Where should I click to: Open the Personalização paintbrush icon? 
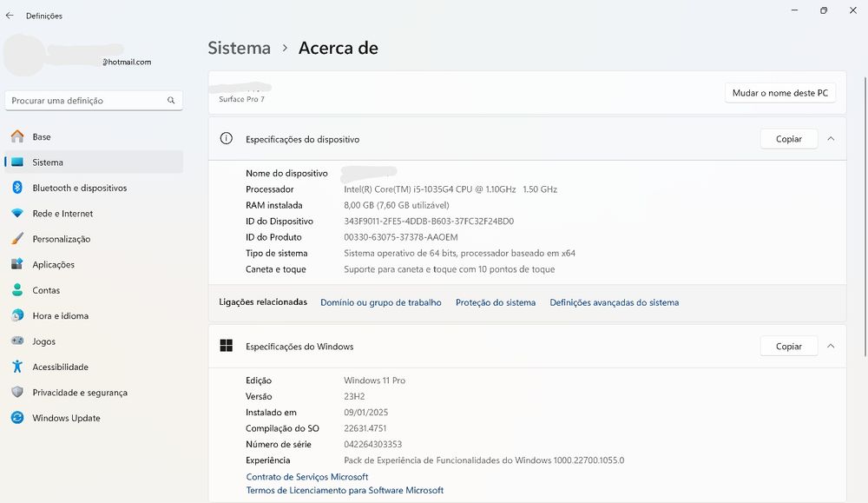[x=17, y=239]
